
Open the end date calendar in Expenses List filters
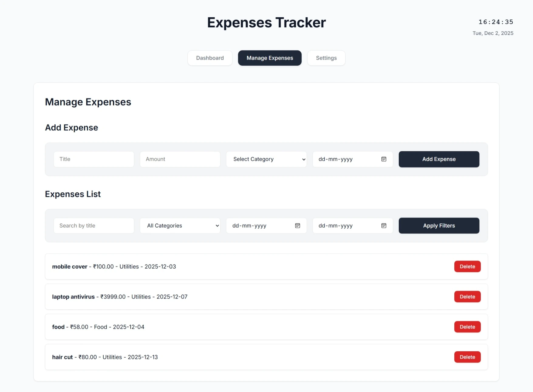[384, 225]
